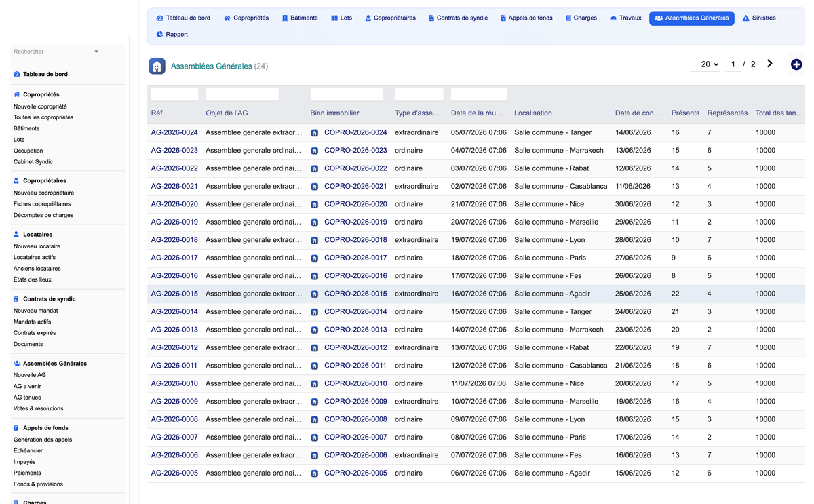
Task: Click the Date de la réunion filter field
Action: (x=479, y=94)
